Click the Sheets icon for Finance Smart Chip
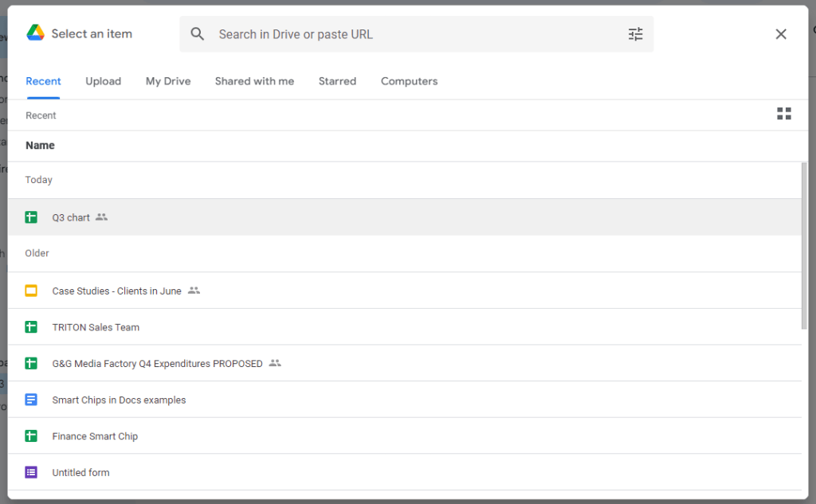 coord(31,436)
